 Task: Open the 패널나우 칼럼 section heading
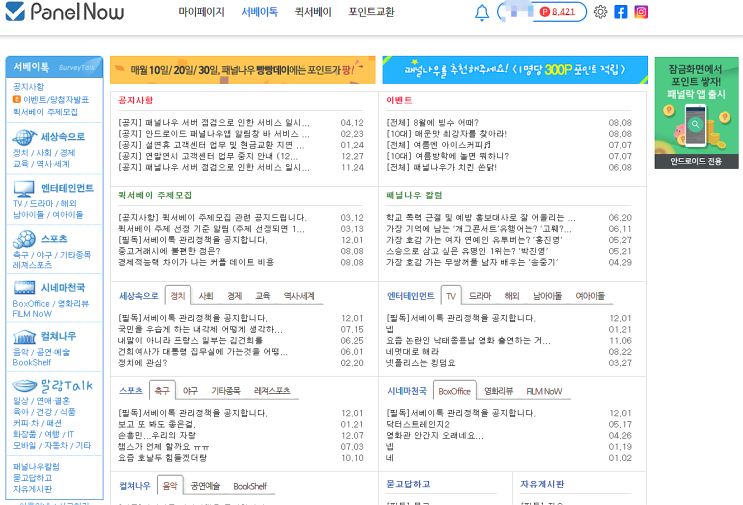click(x=414, y=195)
